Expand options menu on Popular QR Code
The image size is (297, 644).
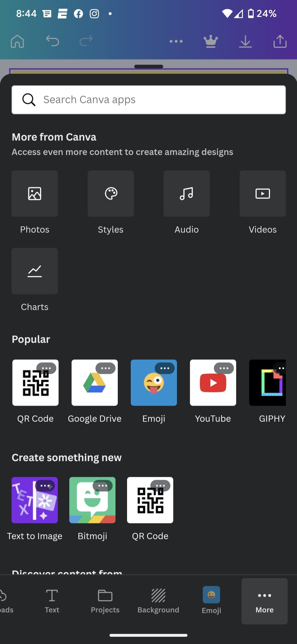[x=46, y=368]
